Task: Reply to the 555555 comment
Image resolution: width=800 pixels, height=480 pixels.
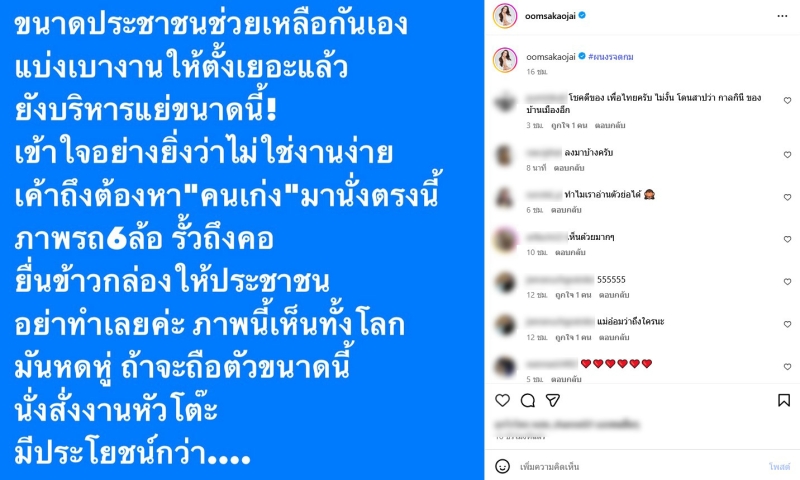Action: coord(614,295)
